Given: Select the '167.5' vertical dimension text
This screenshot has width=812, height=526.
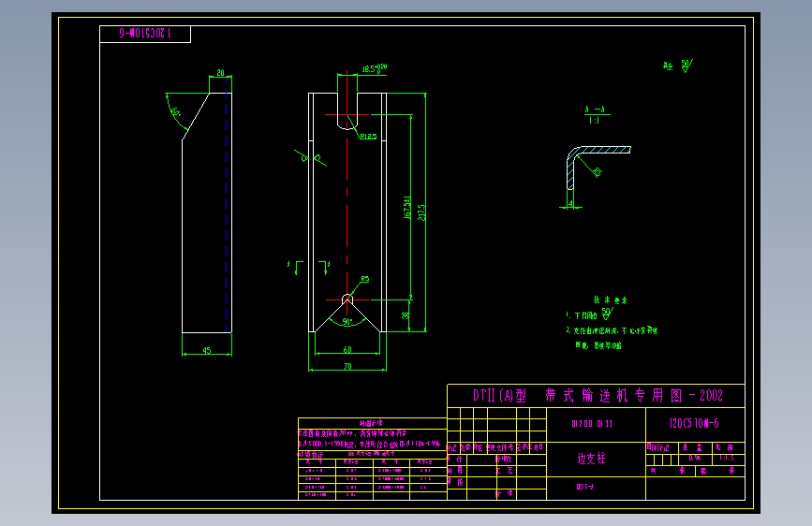Looking at the screenshot, I should [407, 208].
